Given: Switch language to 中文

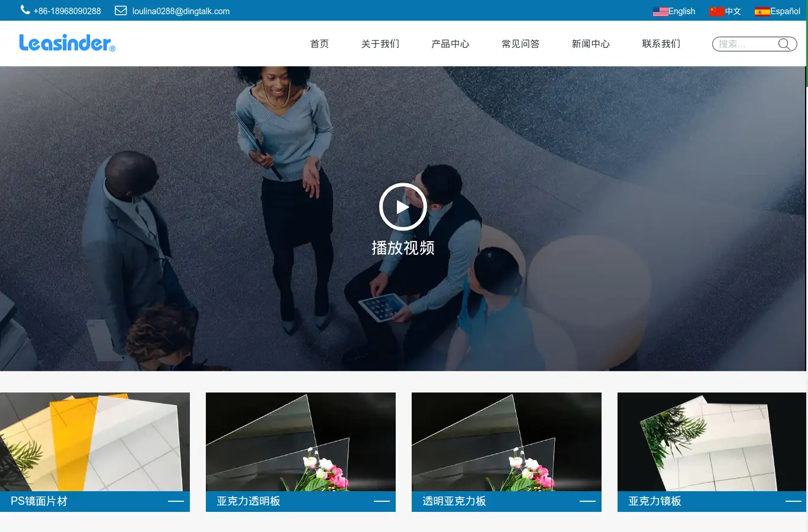Looking at the screenshot, I should coord(733,11).
